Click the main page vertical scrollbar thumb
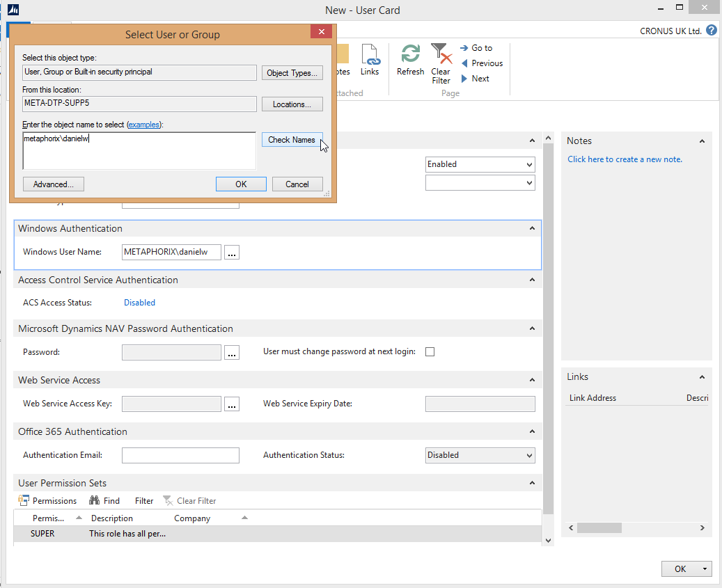Screen dimensions: 722x588 (x=548, y=329)
